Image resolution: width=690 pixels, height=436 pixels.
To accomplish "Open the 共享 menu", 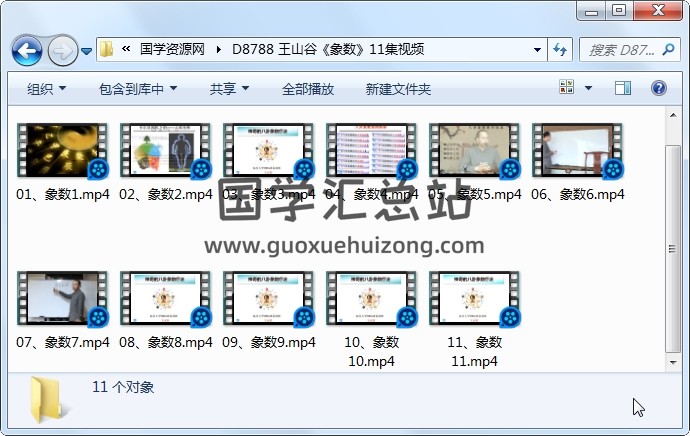I will point(229,89).
